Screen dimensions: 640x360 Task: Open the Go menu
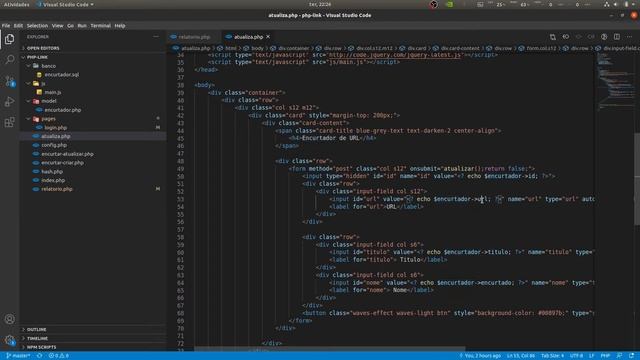pyautogui.click(x=71, y=26)
